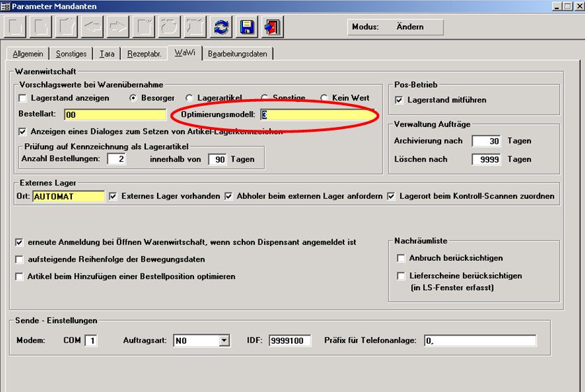Click the right arrow toolbar icon
The height and width of the screenshot is (392, 585).
(x=117, y=27)
